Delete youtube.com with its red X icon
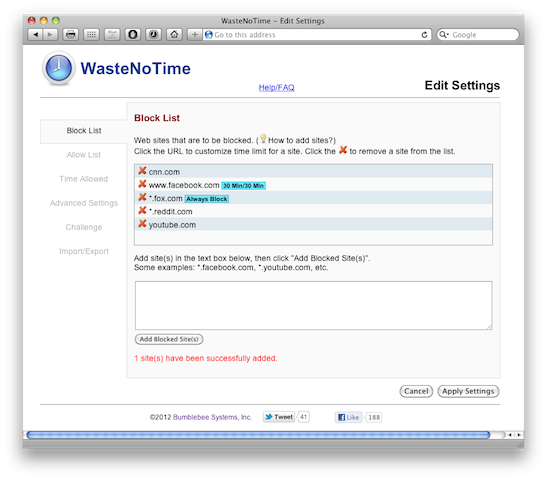 [x=142, y=224]
